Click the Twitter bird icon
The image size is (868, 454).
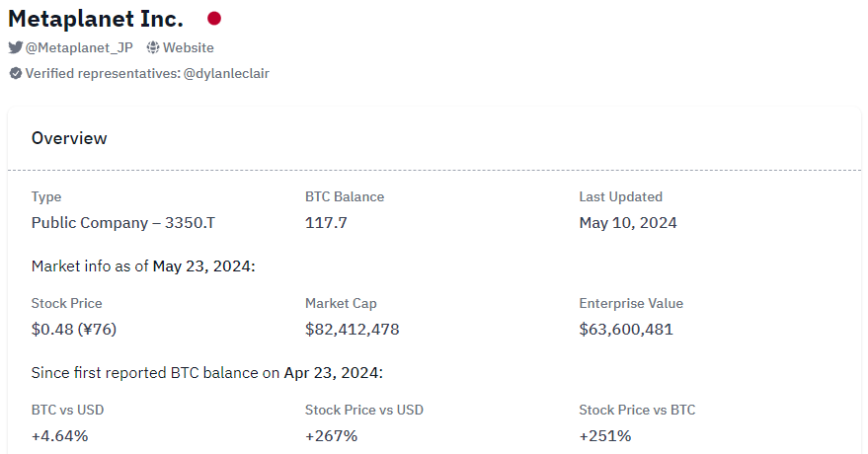coord(15,47)
